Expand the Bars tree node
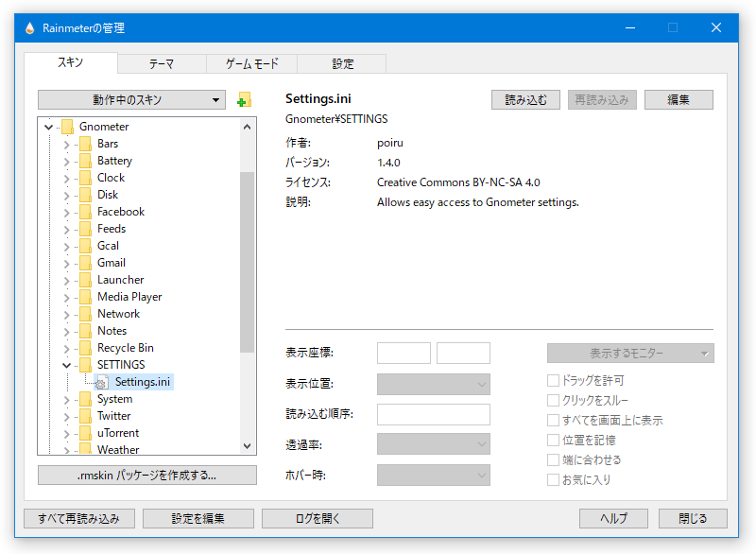Screen dimensions: 756x554 [x=66, y=144]
